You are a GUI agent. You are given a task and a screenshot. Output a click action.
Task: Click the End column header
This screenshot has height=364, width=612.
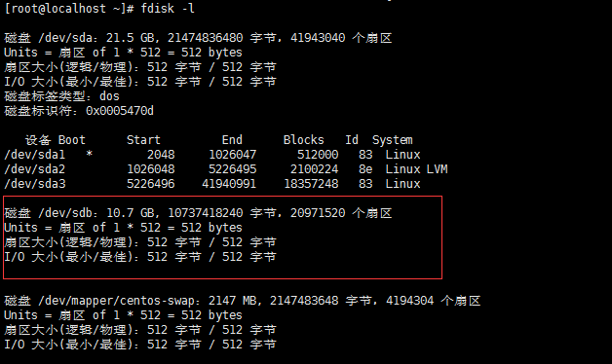tap(232, 140)
